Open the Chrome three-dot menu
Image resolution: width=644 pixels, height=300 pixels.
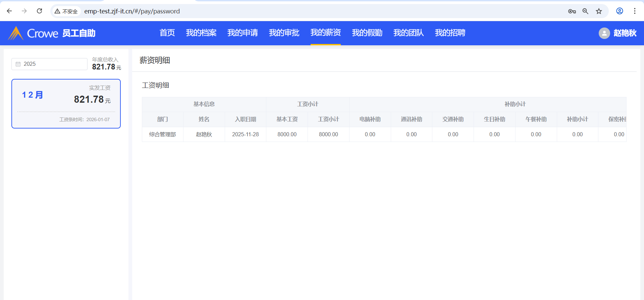(x=635, y=11)
